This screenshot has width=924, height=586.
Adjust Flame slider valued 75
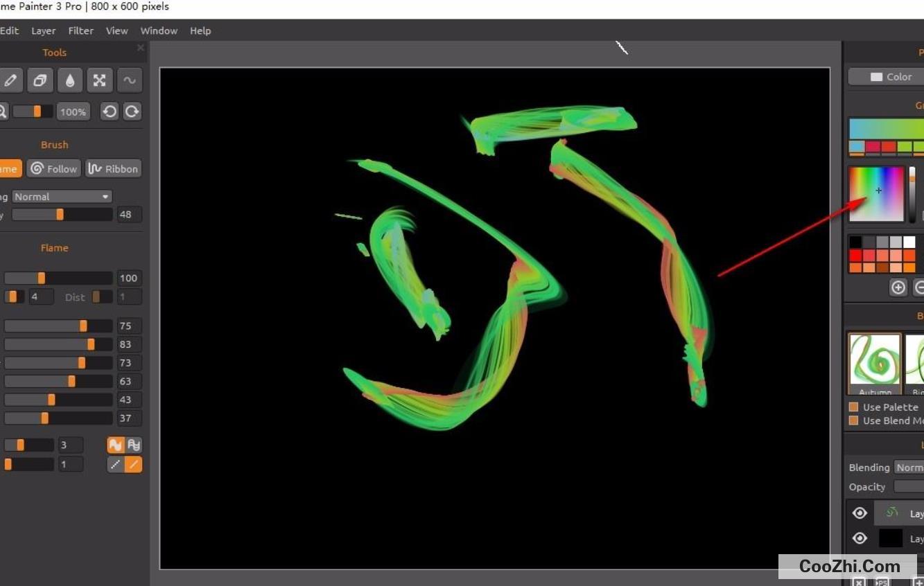(58, 326)
